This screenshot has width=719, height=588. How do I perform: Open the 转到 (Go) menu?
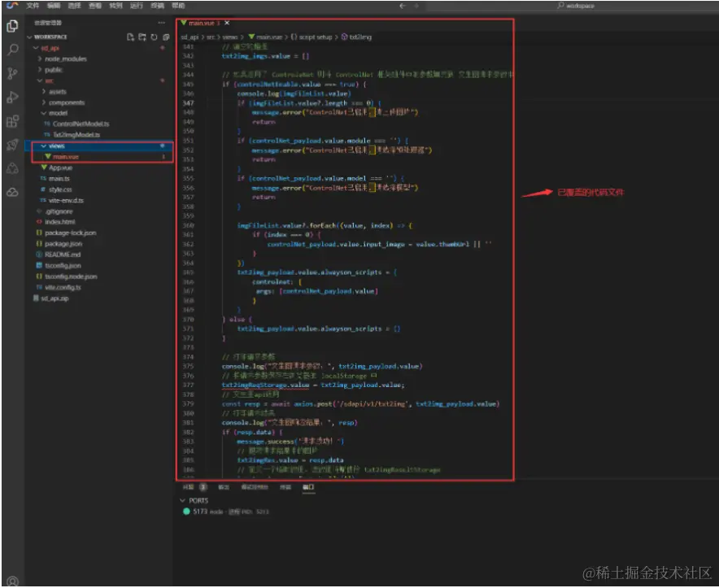115,6
